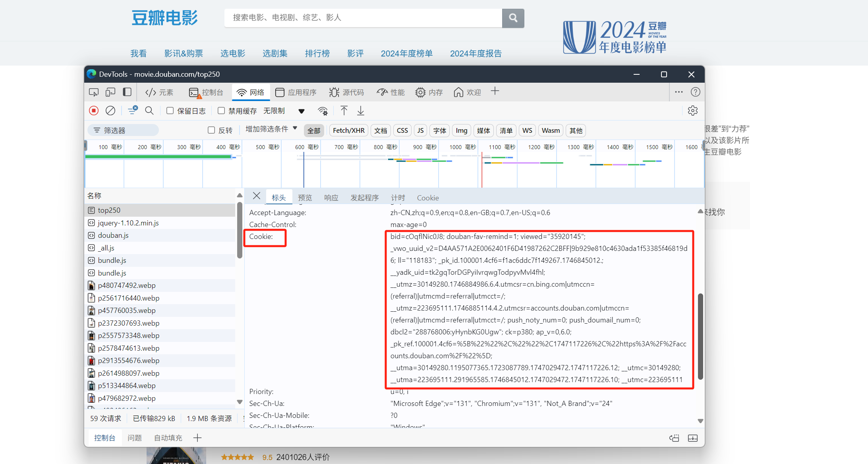Screen dimensions: 868x464
Task: Click the export HAR download arrow
Action: [x=361, y=111]
